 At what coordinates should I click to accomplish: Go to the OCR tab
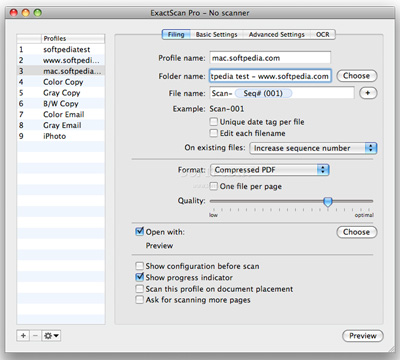pyautogui.click(x=323, y=34)
